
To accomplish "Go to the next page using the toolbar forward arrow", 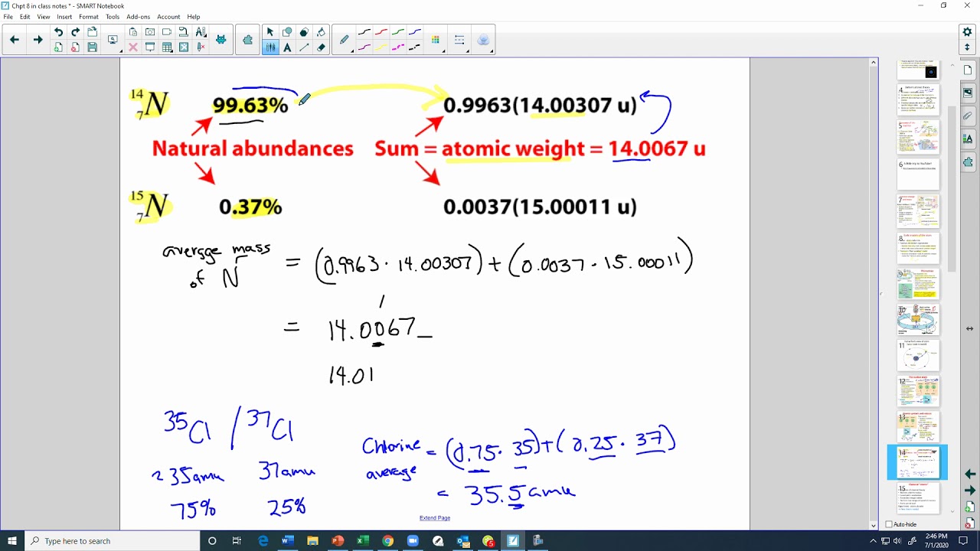I will pyautogui.click(x=38, y=40).
